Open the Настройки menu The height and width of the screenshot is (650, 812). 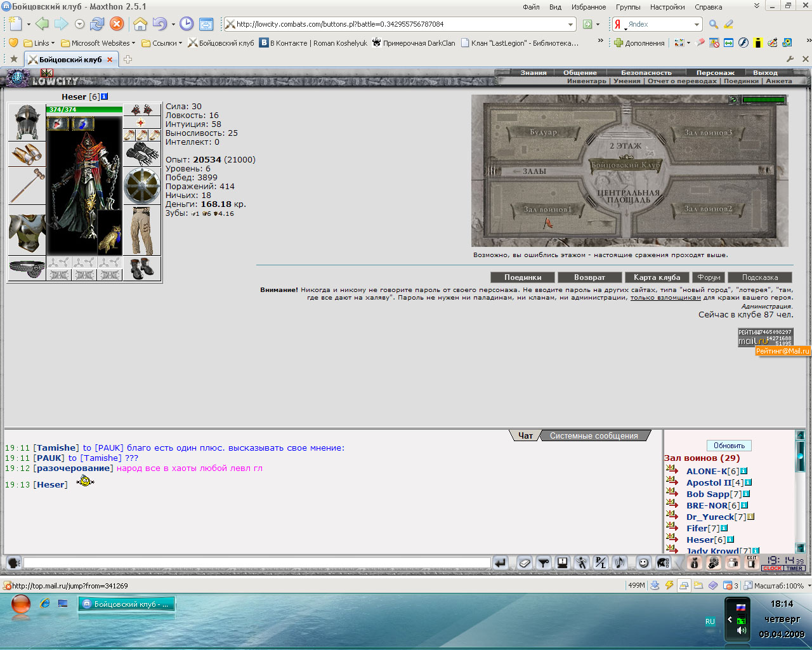click(x=667, y=7)
